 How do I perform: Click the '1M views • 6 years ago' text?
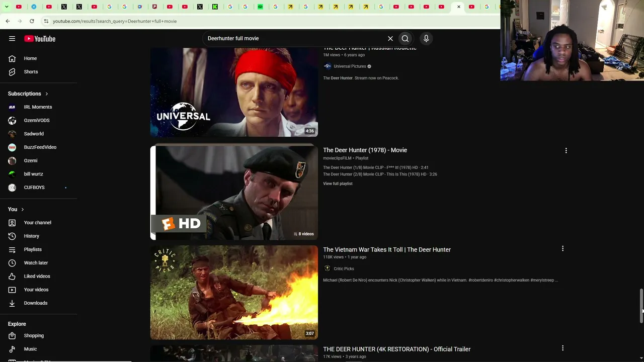tap(344, 55)
